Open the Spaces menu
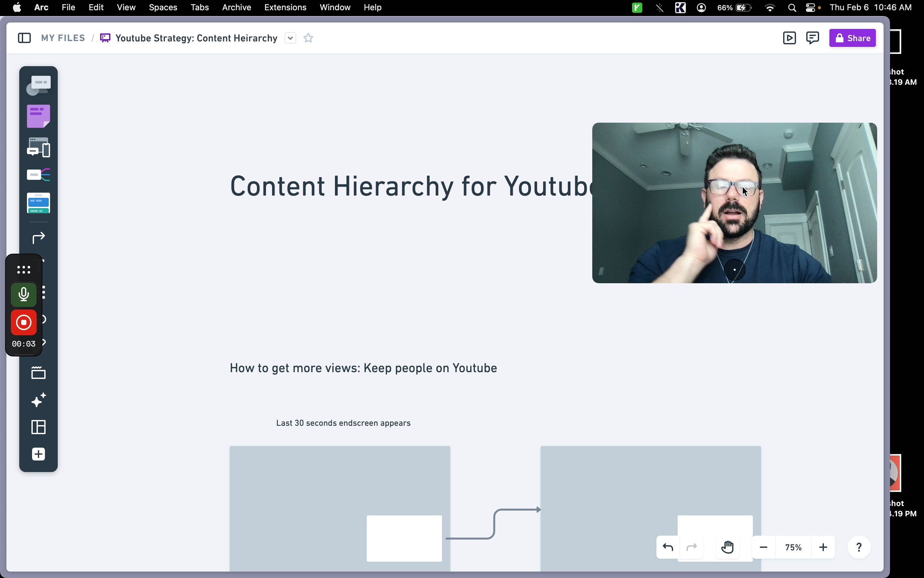Viewport: 924px width, 578px height. click(x=163, y=7)
